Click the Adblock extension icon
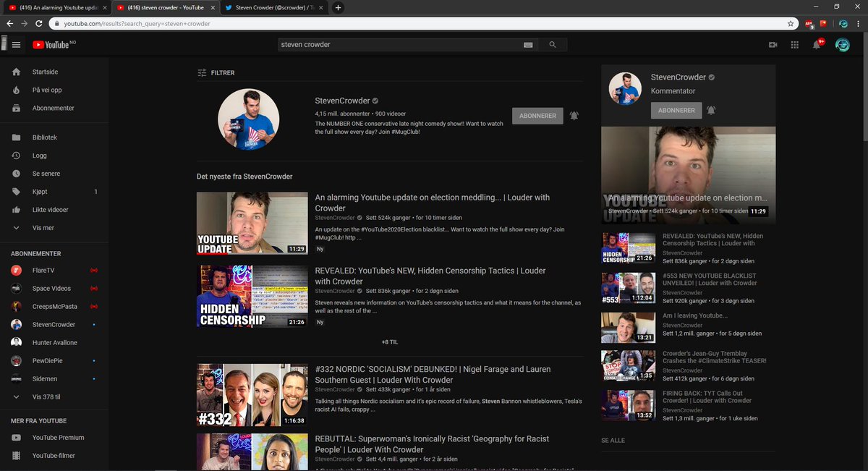The width and height of the screenshot is (868, 471). [x=809, y=23]
